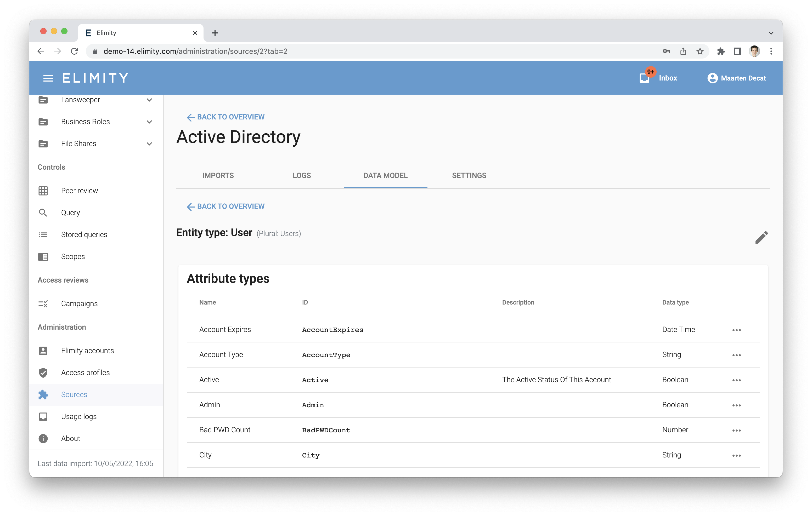Click the Lansweeper folder icon in sidebar
The width and height of the screenshot is (812, 516).
tap(43, 100)
